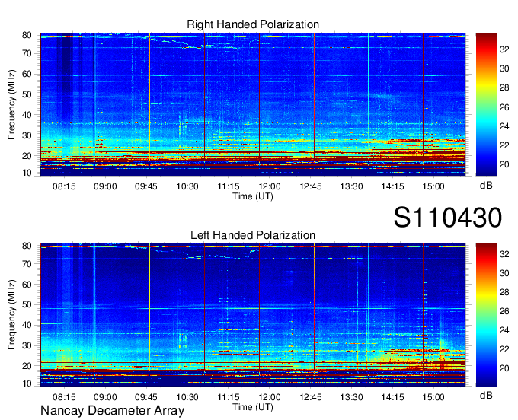
Task: Click the 20 MHz tick on the right-handed plot
Action: [x=27, y=156]
